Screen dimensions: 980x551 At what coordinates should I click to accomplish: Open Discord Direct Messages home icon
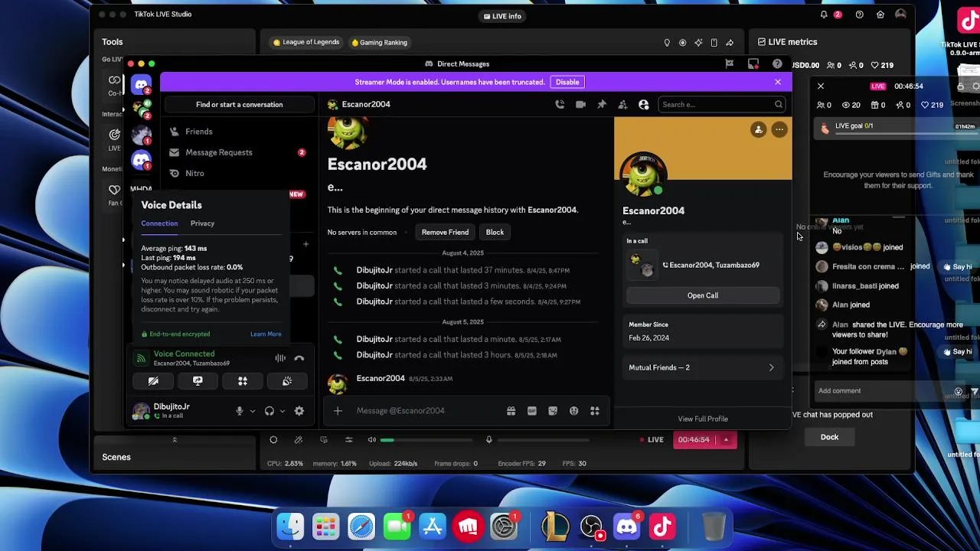point(141,85)
